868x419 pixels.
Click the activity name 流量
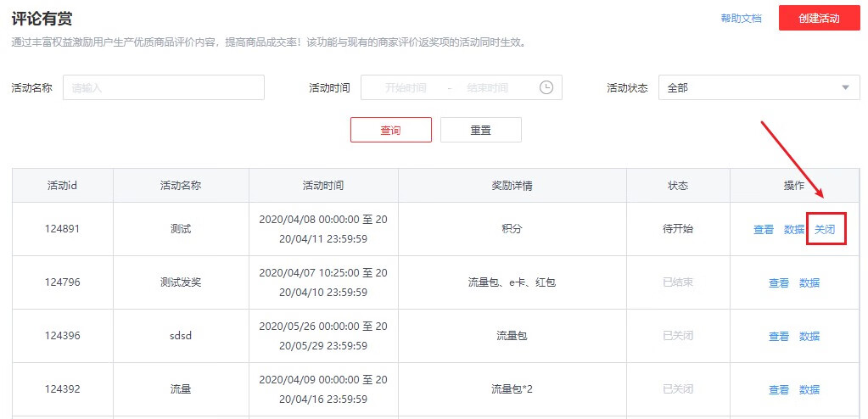pyautogui.click(x=181, y=389)
